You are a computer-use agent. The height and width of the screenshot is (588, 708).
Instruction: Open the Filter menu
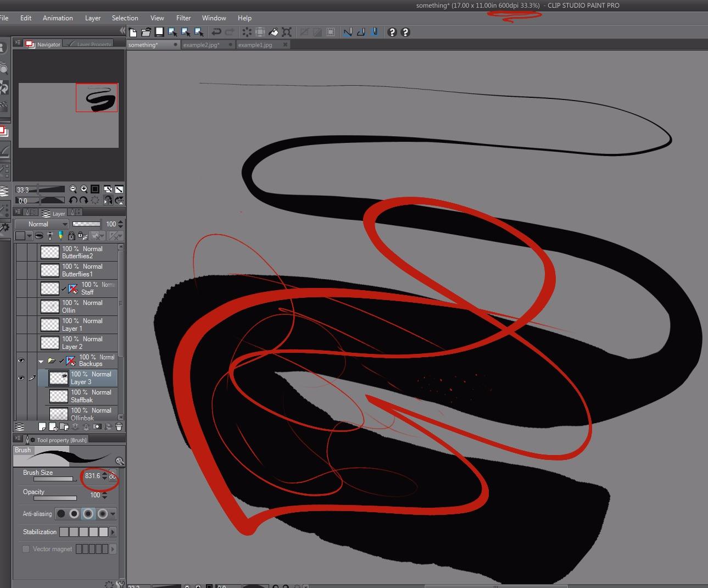click(x=183, y=18)
